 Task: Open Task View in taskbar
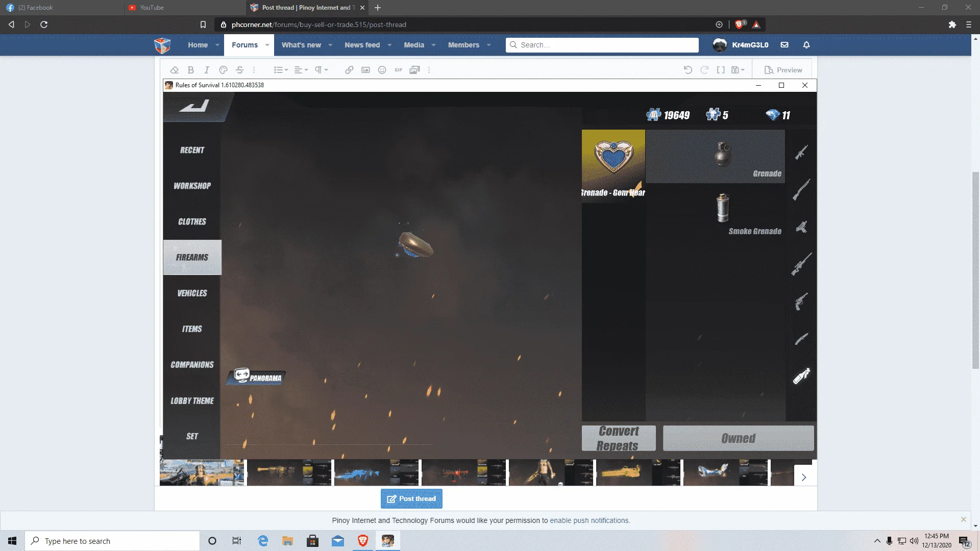[237, 541]
